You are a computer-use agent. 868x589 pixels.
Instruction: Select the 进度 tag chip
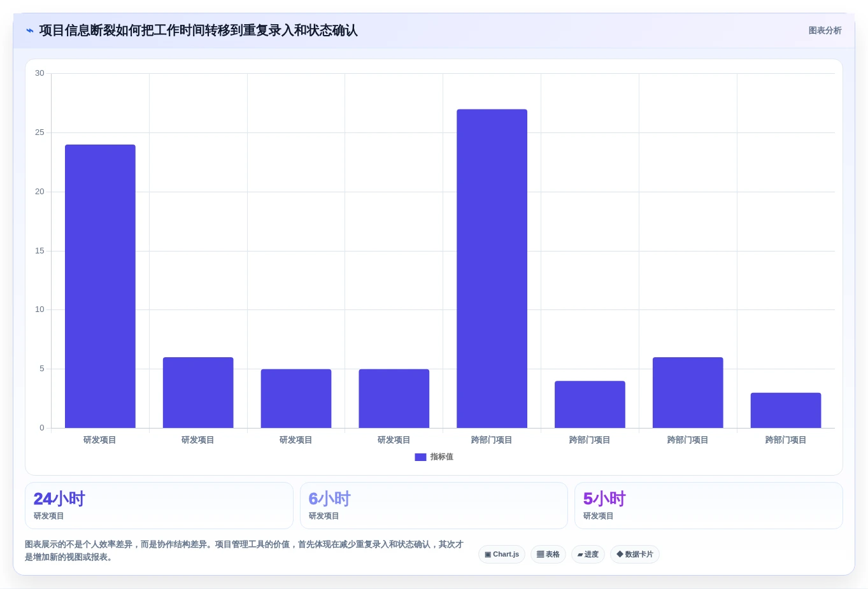pos(588,555)
